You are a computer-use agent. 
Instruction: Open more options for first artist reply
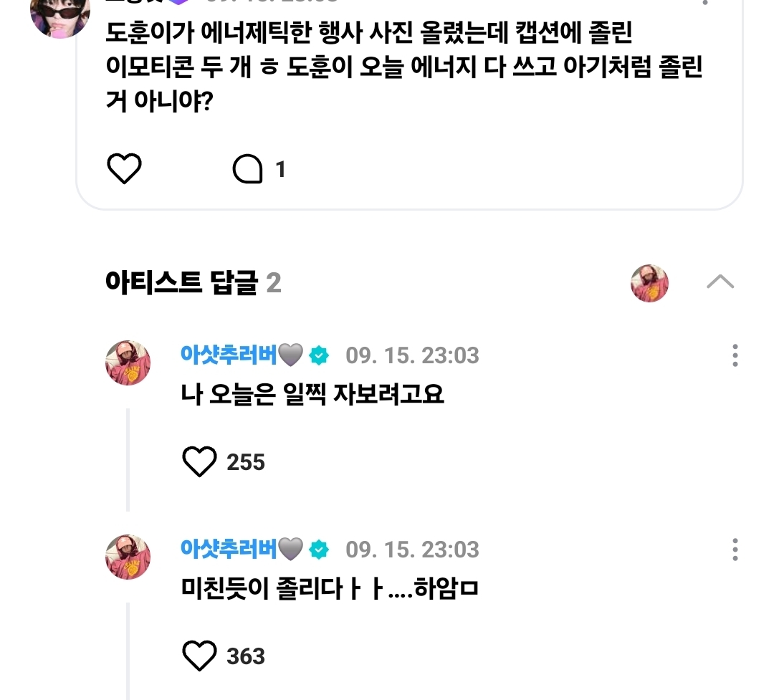[x=735, y=355]
